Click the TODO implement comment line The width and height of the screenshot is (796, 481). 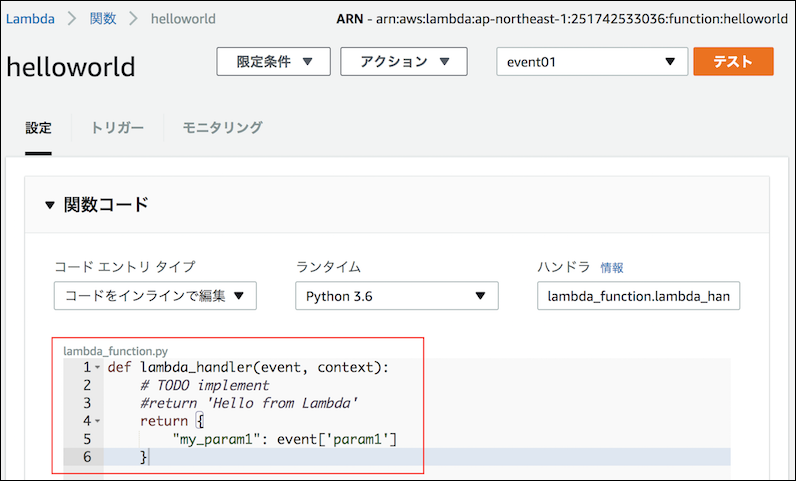pyautogui.click(x=205, y=385)
